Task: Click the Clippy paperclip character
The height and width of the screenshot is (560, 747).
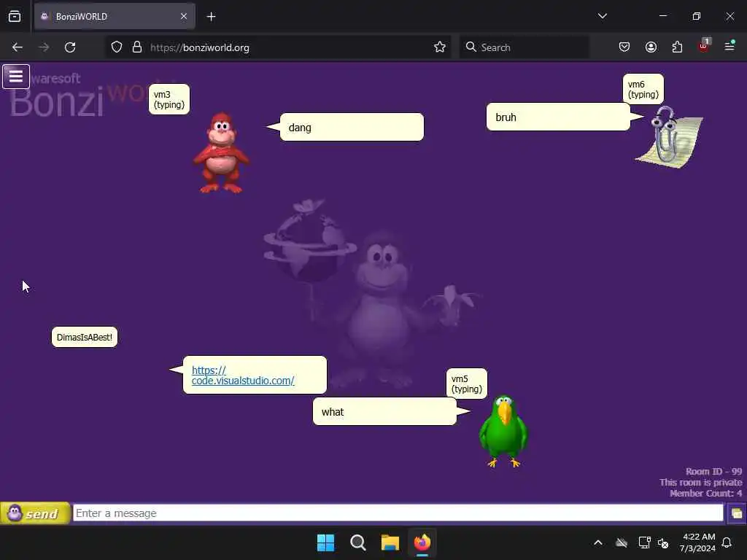Action: pos(669,136)
